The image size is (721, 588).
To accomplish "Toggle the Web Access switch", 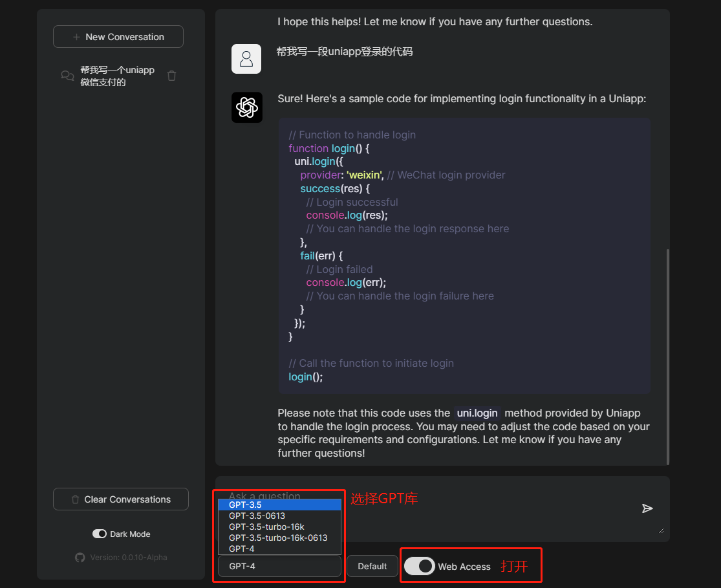I will point(420,567).
